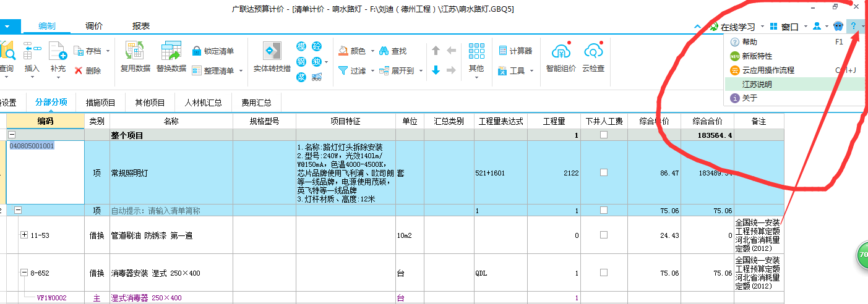Screen dimensions: 868x304
Task: Open the 费用汇总 tab
Action: [257, 103]
